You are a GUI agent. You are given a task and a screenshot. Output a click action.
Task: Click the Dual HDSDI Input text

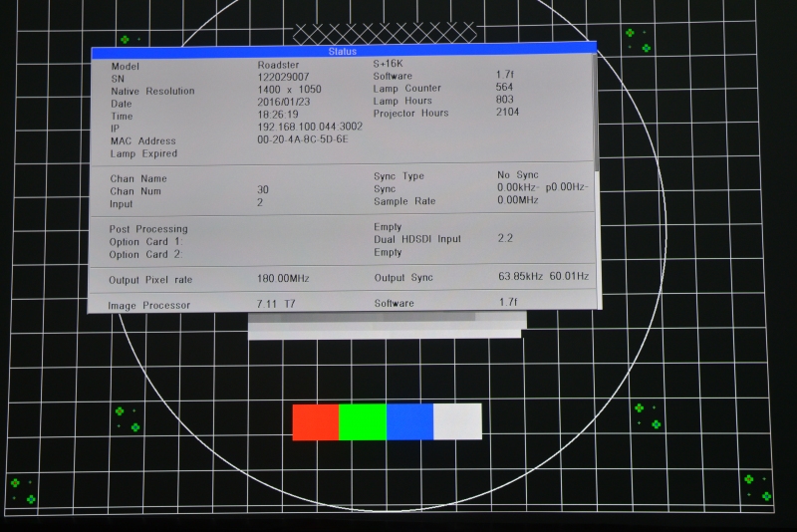point(417,239)
